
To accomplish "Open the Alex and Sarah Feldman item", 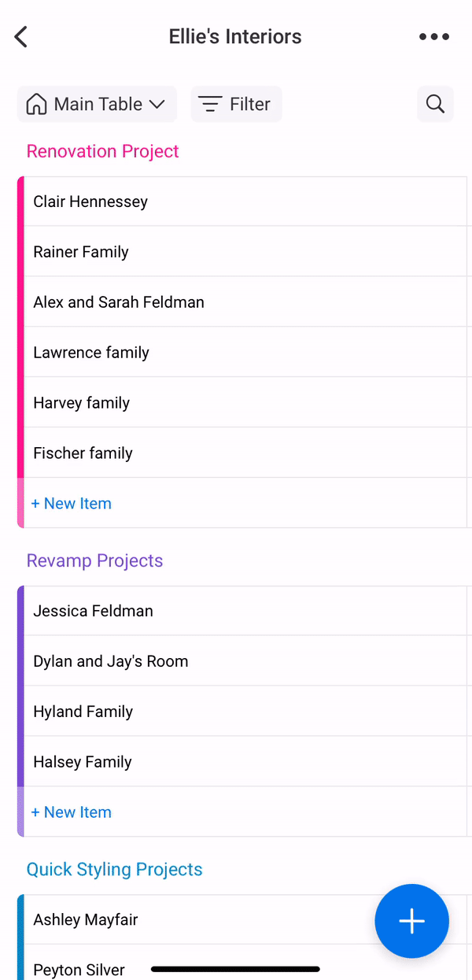I will pos(245,302).
